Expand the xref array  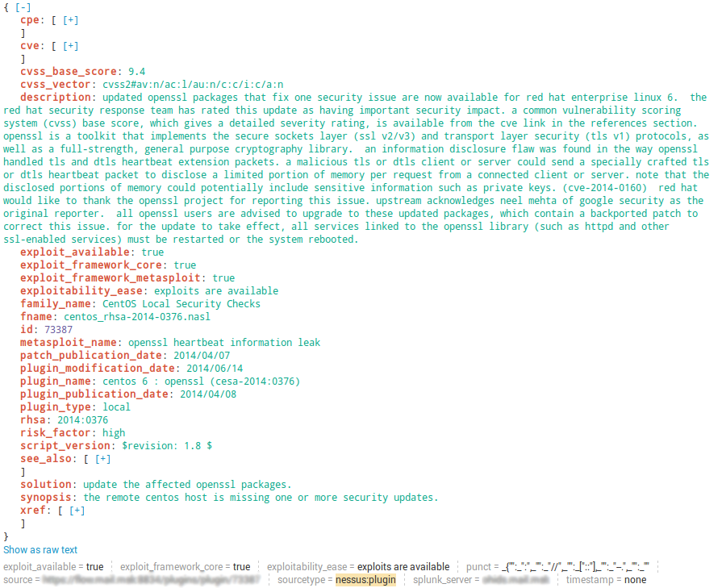tap(77, 511)
